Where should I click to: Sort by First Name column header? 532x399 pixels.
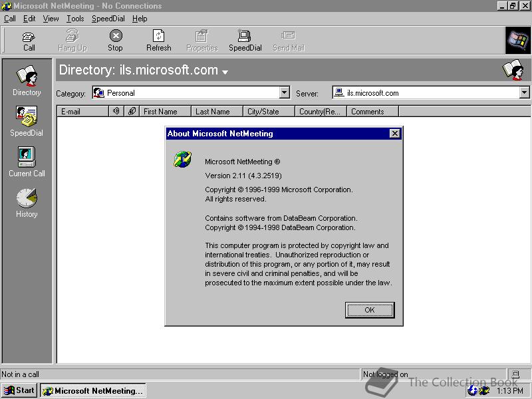(165, 111)
